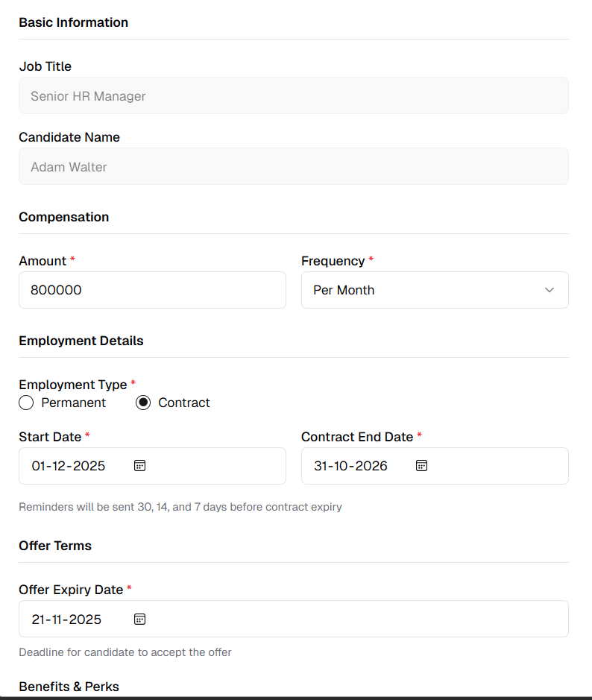Open the Offer Expiry Date calendar icon
Screen dimensions: 592x700
139,619
